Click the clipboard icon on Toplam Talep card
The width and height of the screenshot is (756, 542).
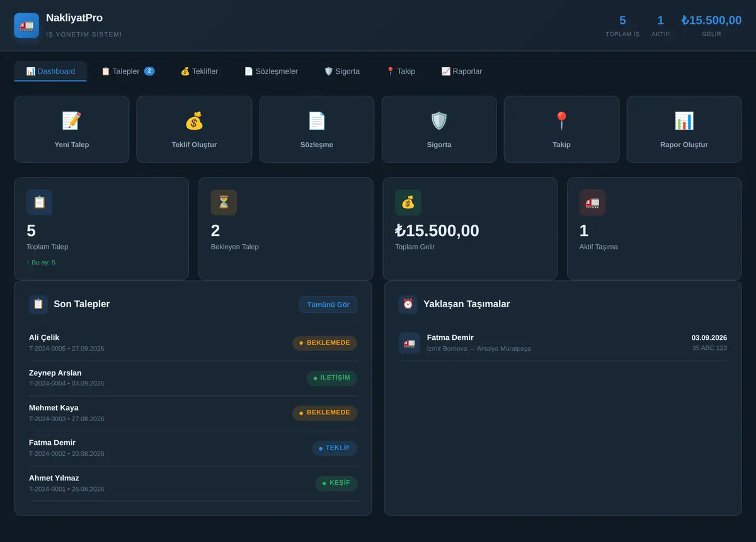coord(40,203)
